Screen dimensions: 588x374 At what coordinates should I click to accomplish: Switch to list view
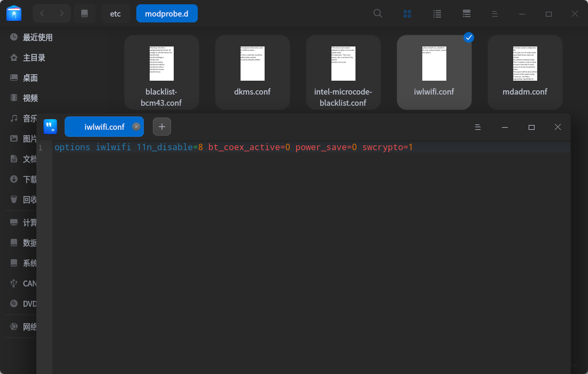(x=437, y=14)
